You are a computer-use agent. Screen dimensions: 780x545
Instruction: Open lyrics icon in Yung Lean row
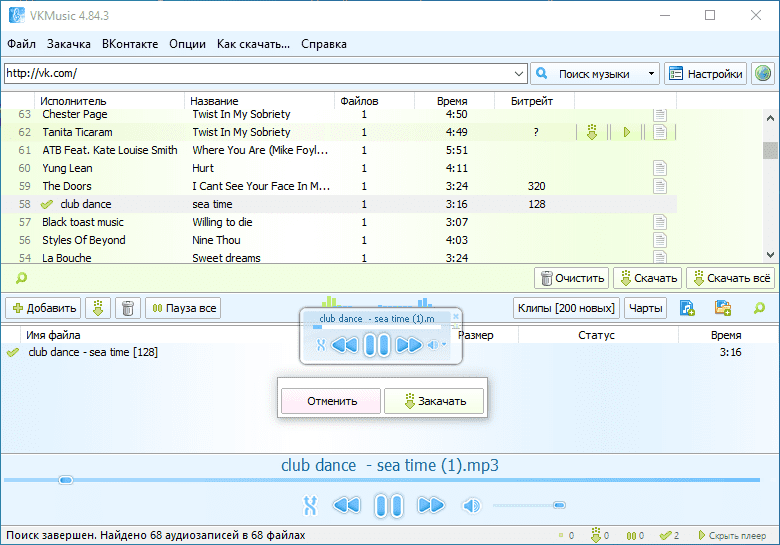point(660,168)
